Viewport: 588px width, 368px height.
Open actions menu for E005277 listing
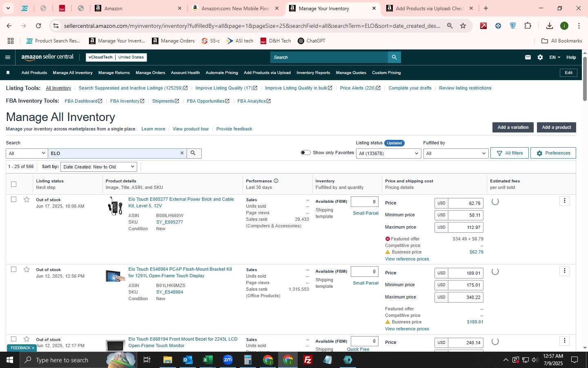564,201
